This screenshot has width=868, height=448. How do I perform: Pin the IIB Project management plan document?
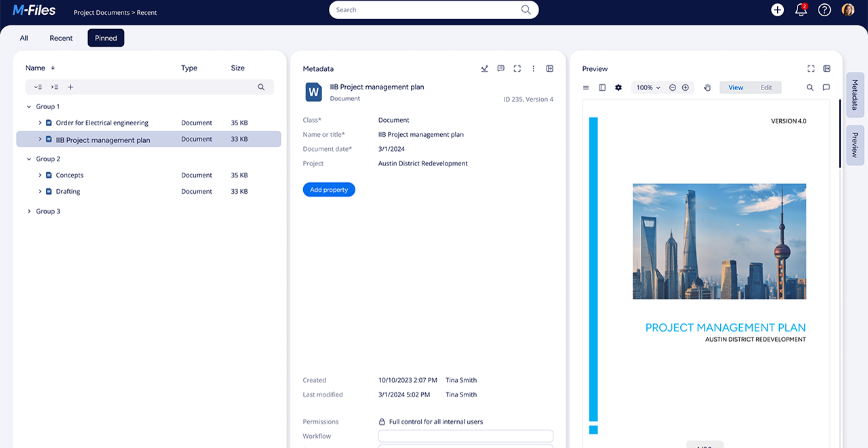[x=484, y=68]
